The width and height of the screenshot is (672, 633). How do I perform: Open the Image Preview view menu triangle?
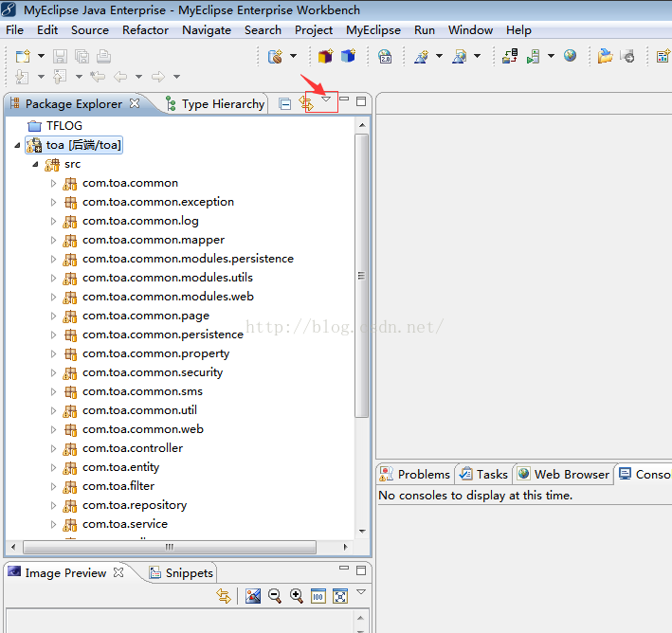(361, 592)
